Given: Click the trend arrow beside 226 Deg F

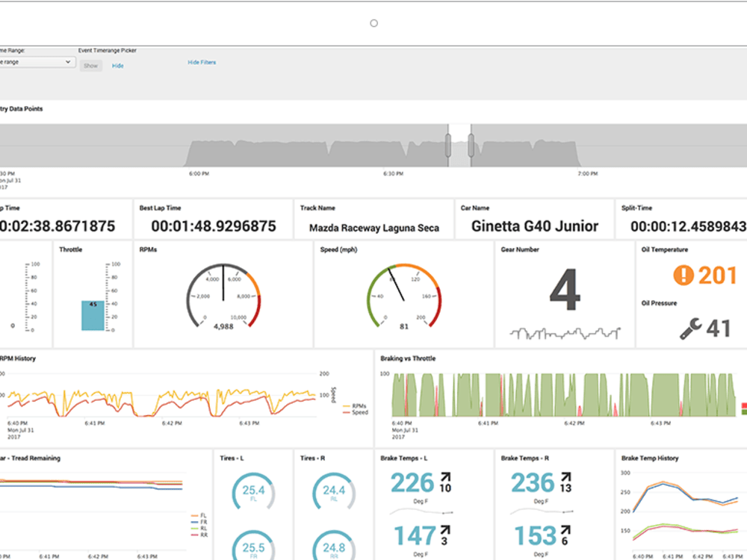Looking at the screenshot, I should pyautogui.click(x=447, y=476).
